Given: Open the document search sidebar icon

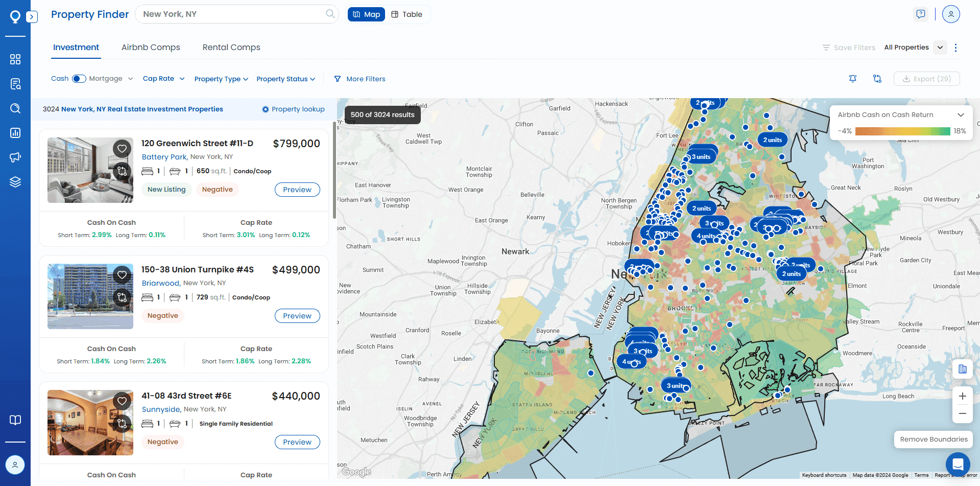Looking at the screenshot, I should pos(15,84).
